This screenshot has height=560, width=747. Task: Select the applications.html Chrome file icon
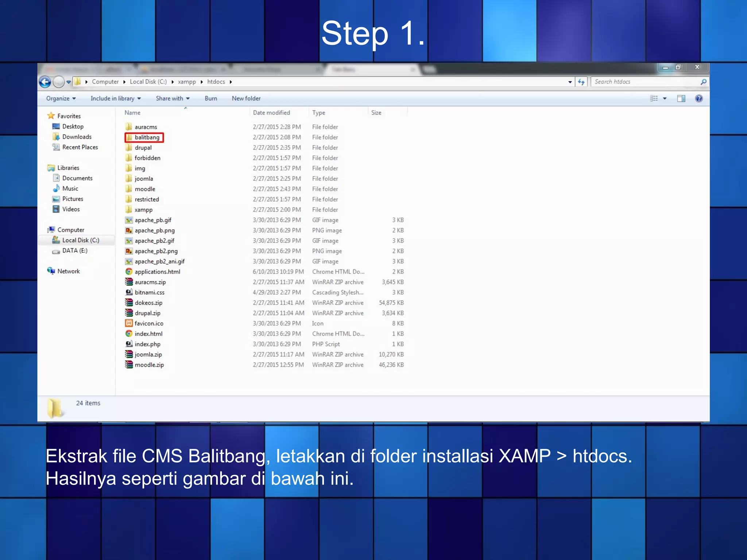(x=129, y=272)
